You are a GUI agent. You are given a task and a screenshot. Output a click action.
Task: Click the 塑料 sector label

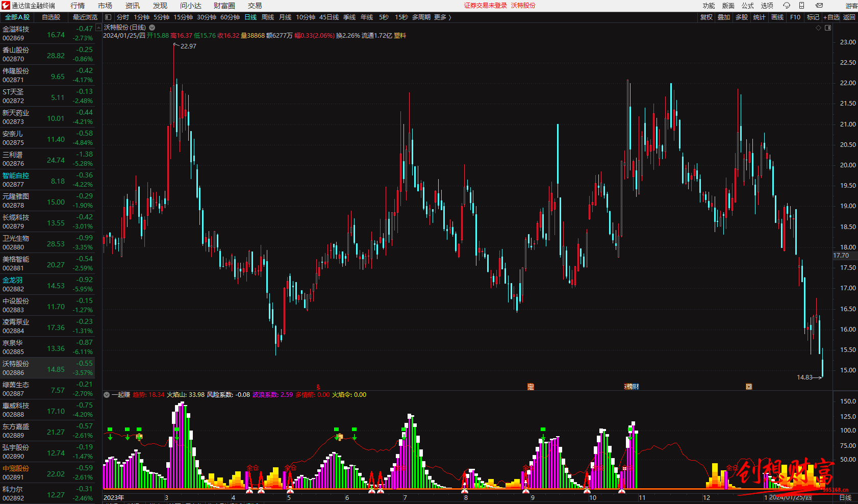(400, 36)
